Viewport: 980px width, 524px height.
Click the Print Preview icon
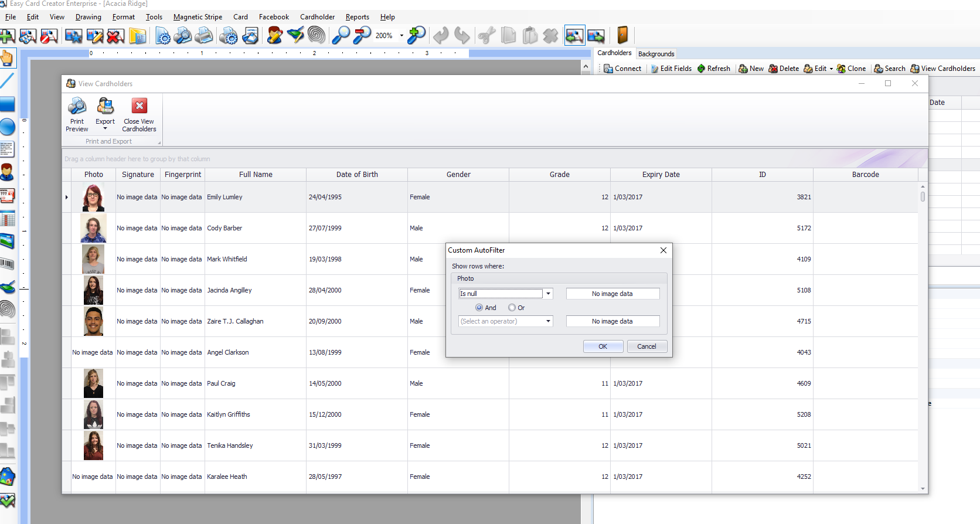pos(77,106)
